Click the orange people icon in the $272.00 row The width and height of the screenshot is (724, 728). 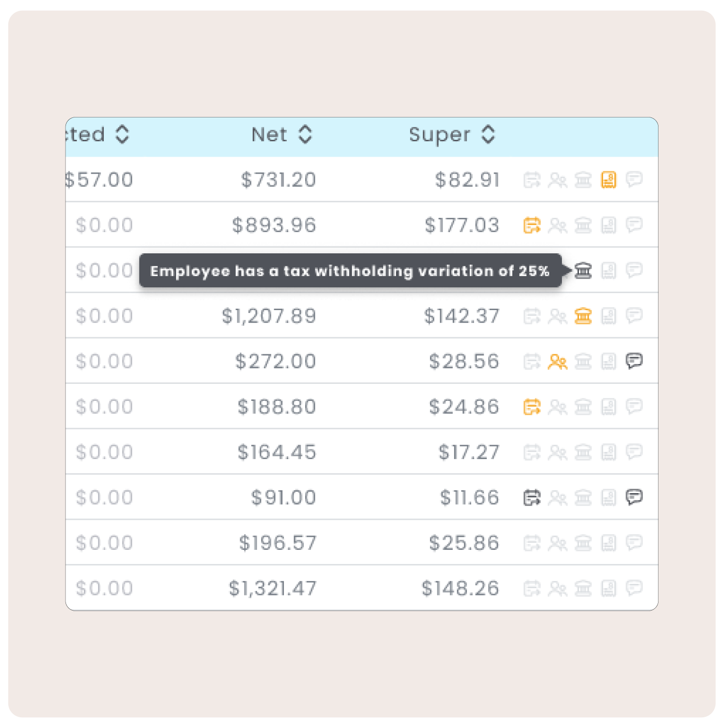(x=558, y=362)
